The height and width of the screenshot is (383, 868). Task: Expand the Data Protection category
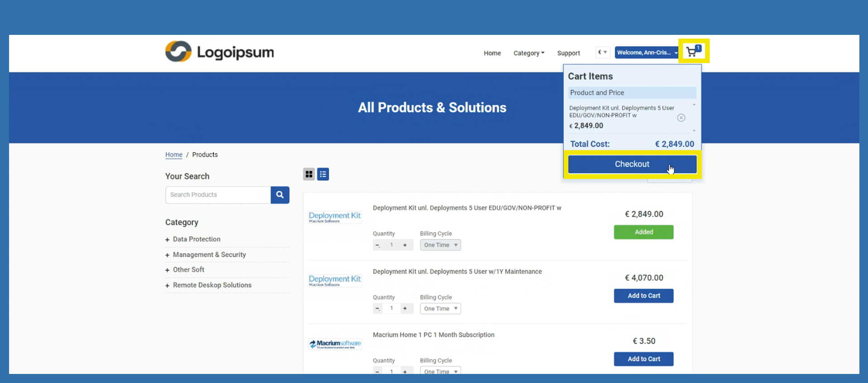pos(196,239)
